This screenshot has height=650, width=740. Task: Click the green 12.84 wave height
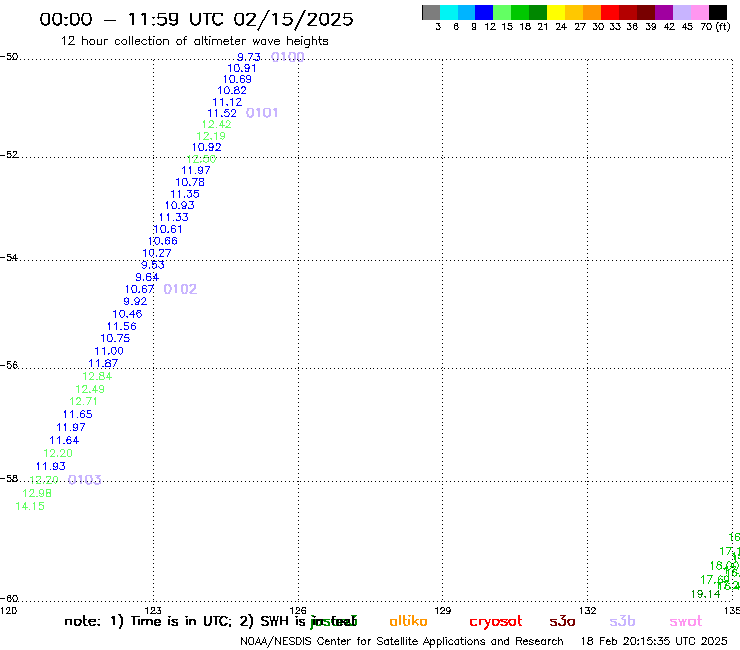[97, 376]
